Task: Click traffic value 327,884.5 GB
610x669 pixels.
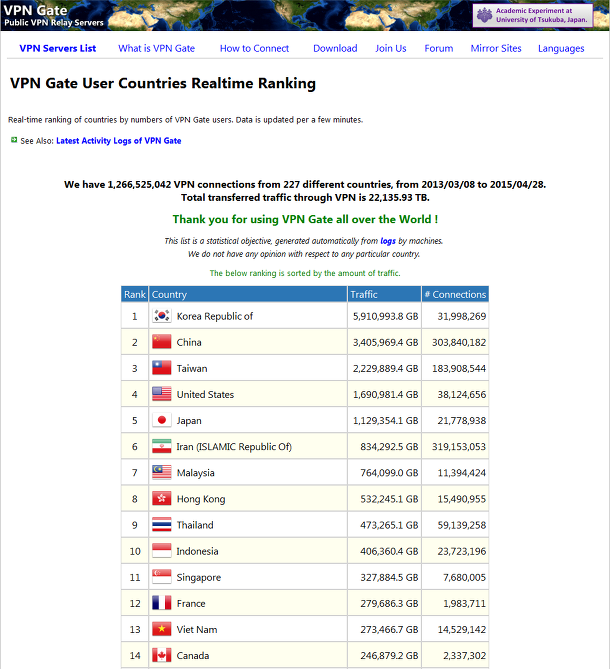Action: [389, 577]
